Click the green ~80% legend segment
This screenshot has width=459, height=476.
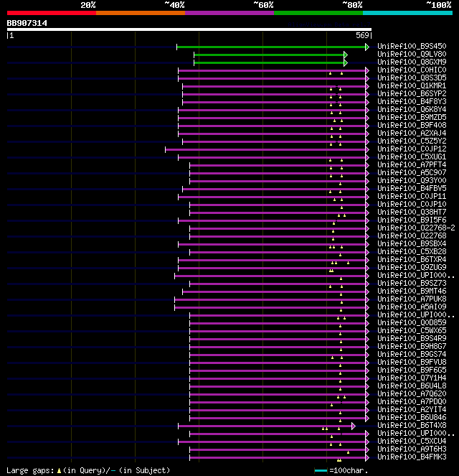click(318, 13)
